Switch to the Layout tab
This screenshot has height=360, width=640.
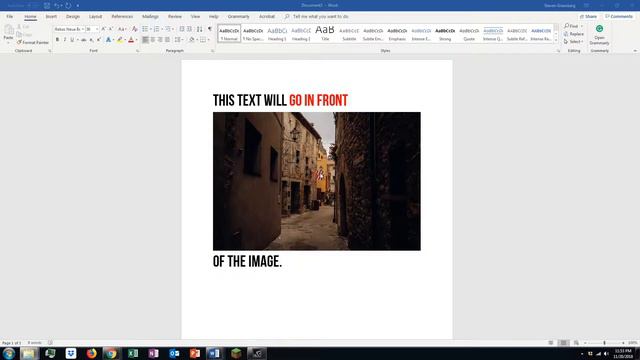point(95,17)
